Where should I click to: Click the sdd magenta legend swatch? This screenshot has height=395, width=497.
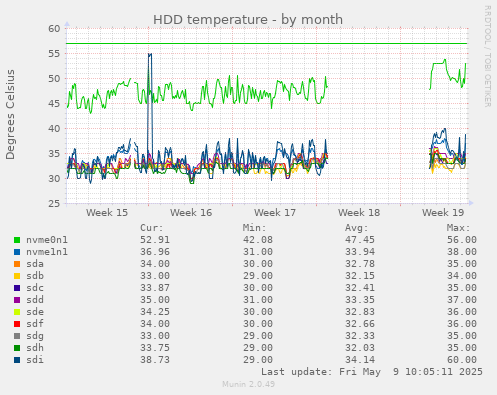pos(17,300)
